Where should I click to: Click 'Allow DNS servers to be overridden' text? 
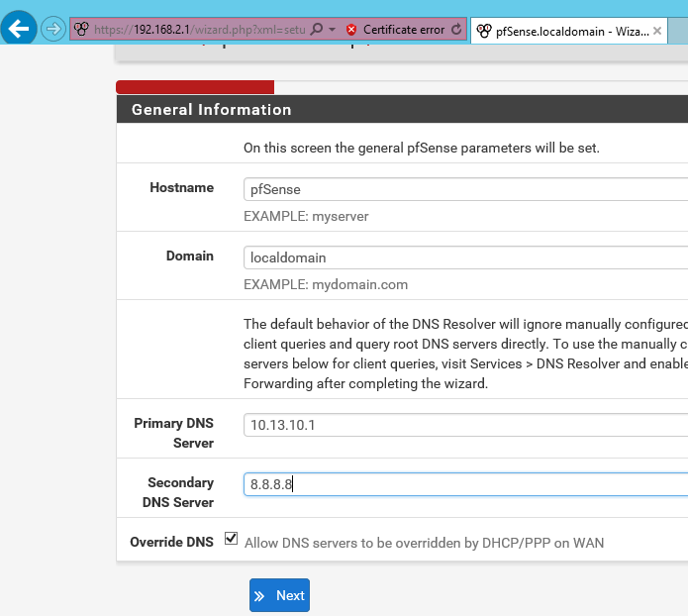point(424,543)
